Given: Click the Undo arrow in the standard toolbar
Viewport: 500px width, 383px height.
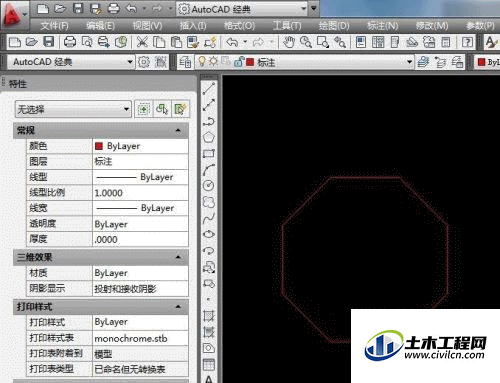Looking at the screenshot, I should tap(233, 42).
